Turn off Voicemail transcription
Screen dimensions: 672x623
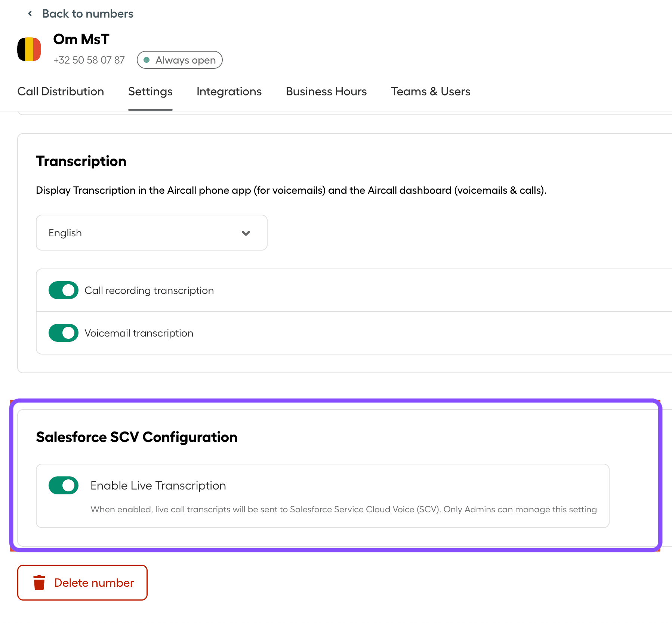(63, 333)
